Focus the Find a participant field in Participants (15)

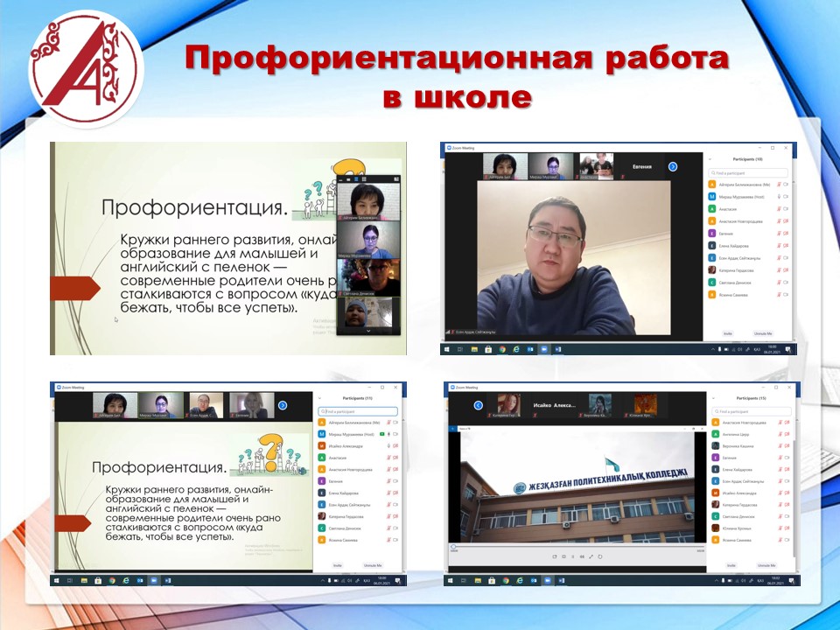(x=752, y=411)
